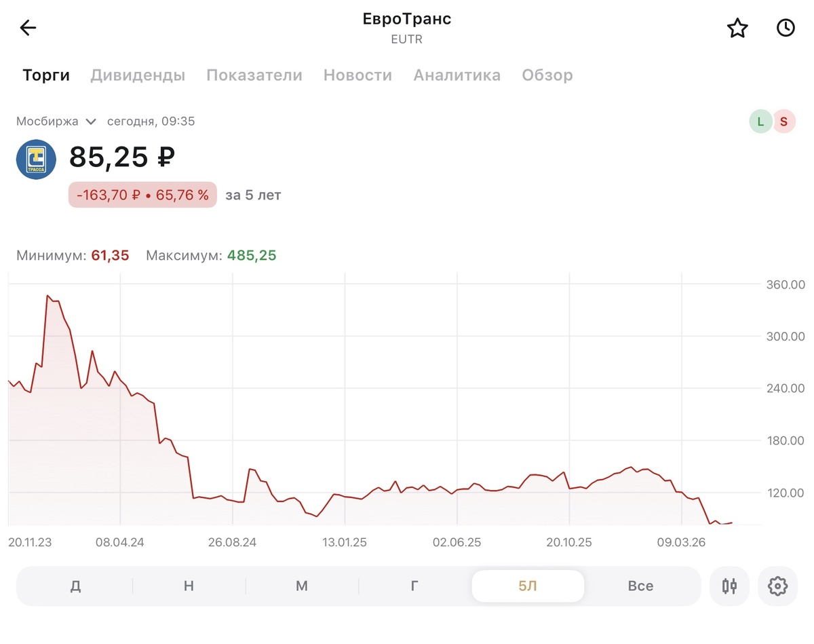The height and width of the screenshot is (644, 814).
Task: Tap the 120.00 price axis label
Action: (785, 493)
